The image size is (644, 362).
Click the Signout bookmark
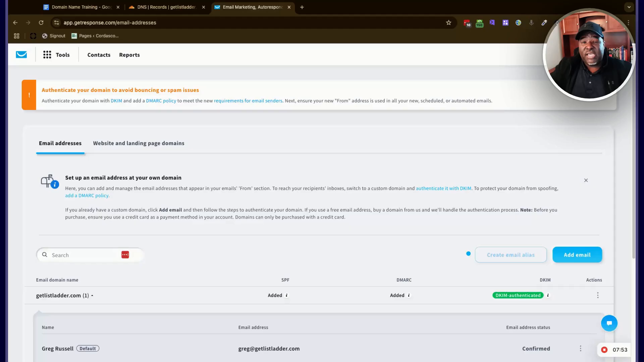coord(54,36)
